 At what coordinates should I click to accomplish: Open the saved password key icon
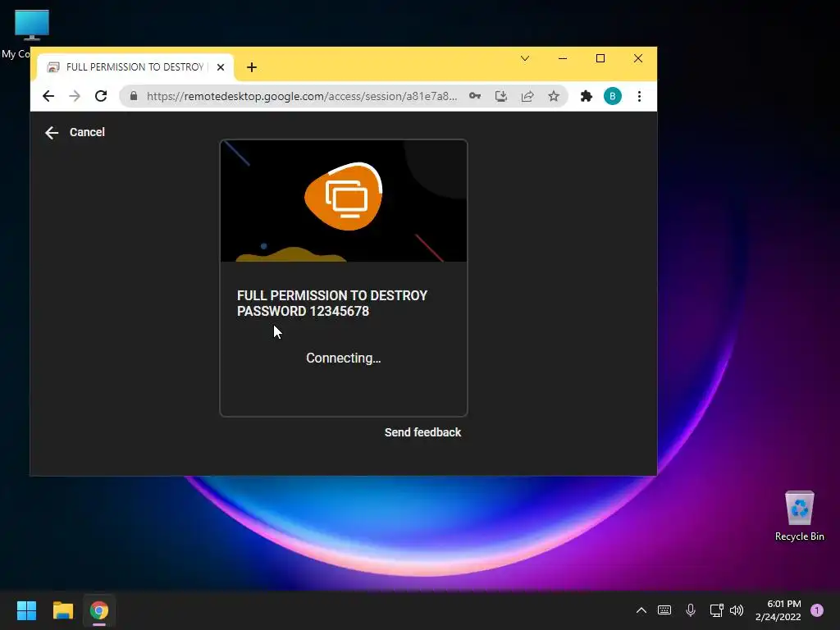click(475, 97)
